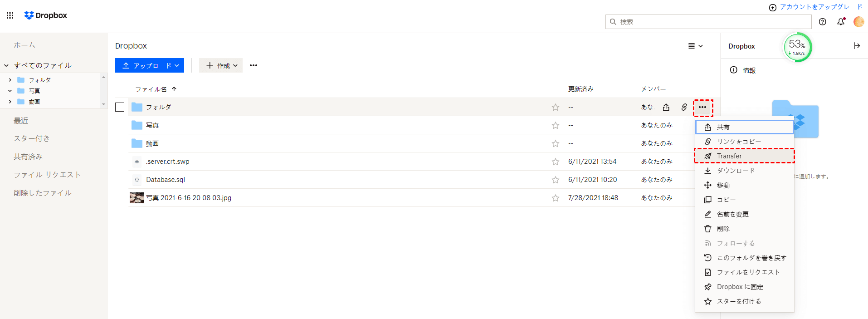The height and width of the screenshot is (319, 868).
Task: Collapse the right details panel
Action: 856,46
